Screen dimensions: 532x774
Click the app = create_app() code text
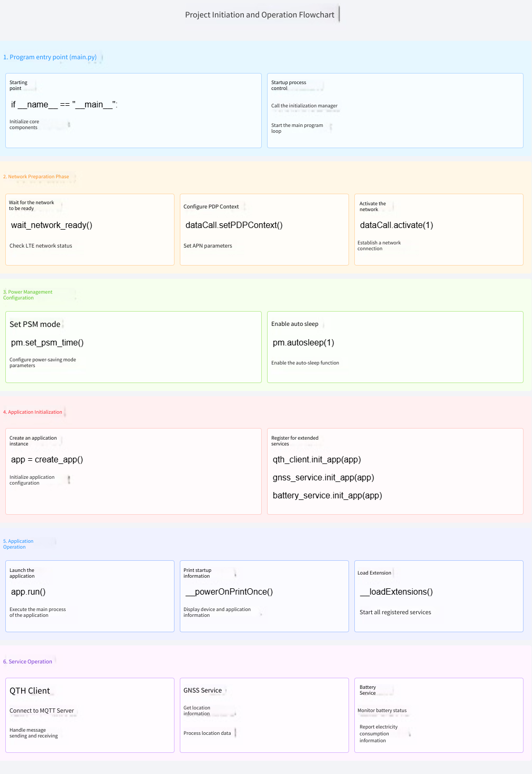tap(47, 460)
